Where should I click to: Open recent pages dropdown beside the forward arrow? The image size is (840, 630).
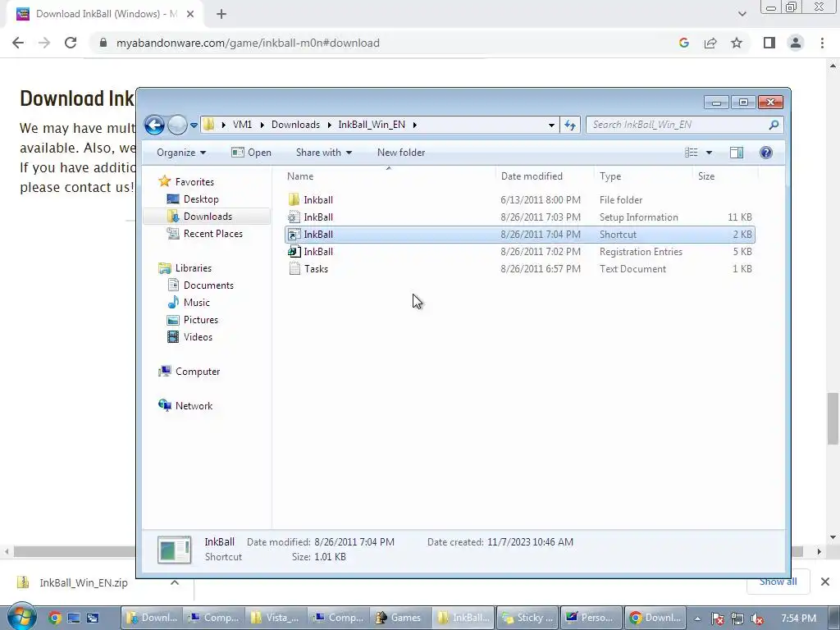194,125
